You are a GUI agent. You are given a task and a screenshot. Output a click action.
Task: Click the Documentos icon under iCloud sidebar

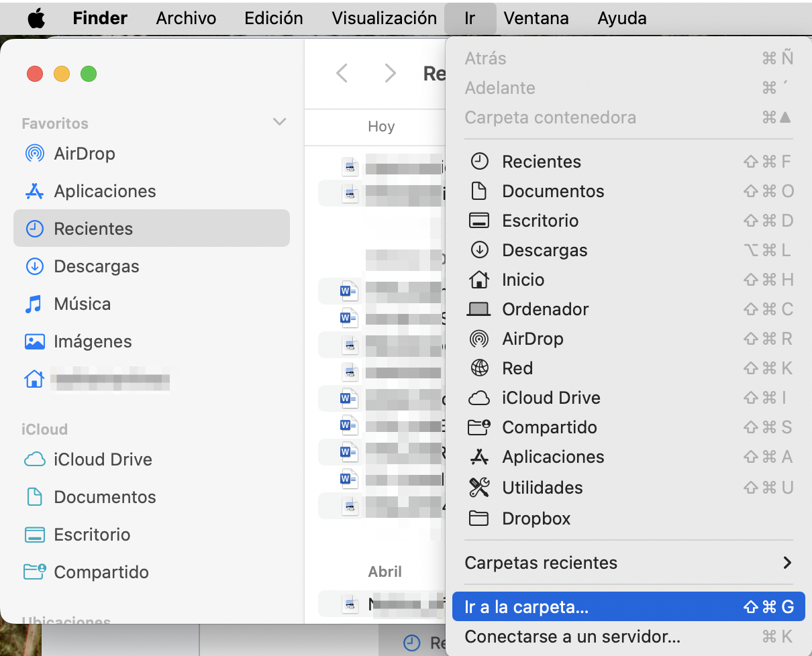34,497
